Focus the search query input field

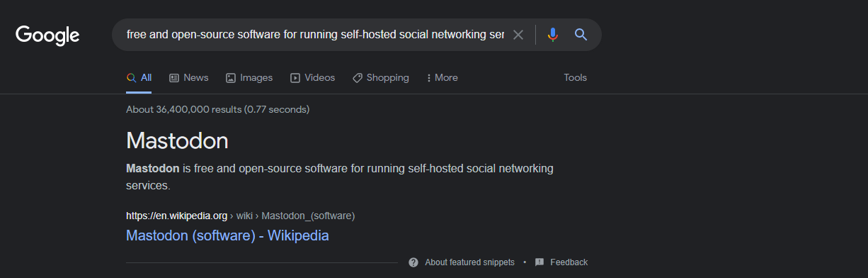(x=315, y=35)
